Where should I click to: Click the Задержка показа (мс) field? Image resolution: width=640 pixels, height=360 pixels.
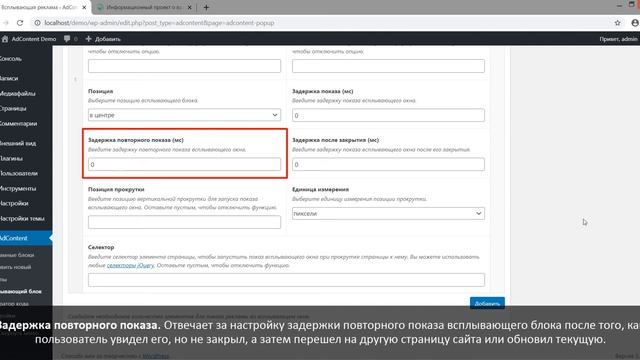tap(388, 115)
